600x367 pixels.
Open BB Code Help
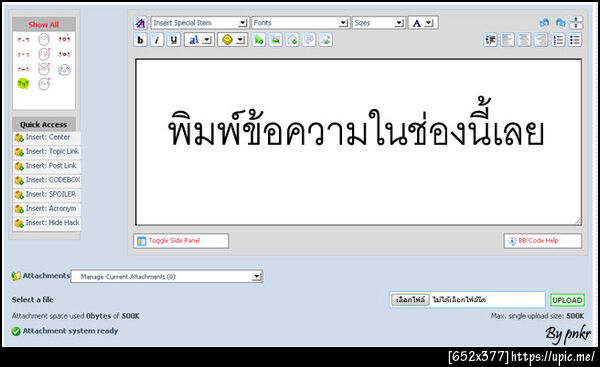coord(543,241)
